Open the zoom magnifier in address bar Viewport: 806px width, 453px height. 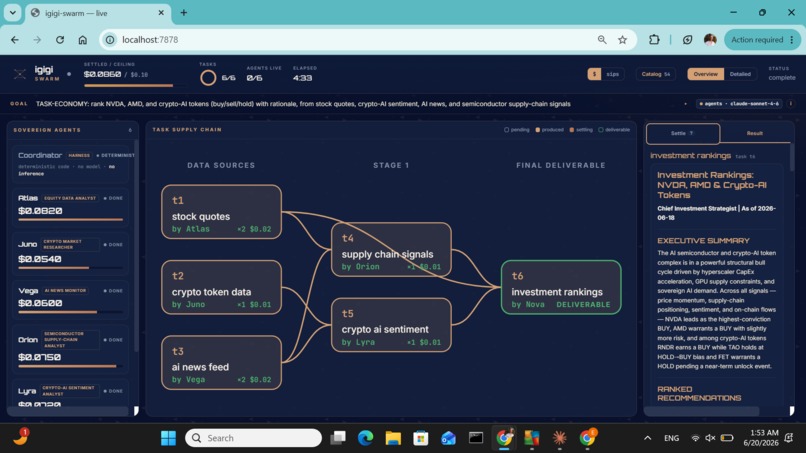[x=602, y=40]
